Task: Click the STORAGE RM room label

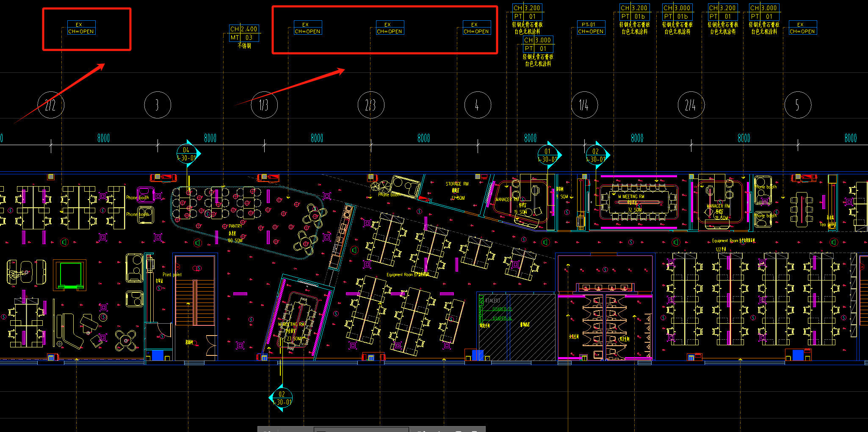Action: pos(457,184)
